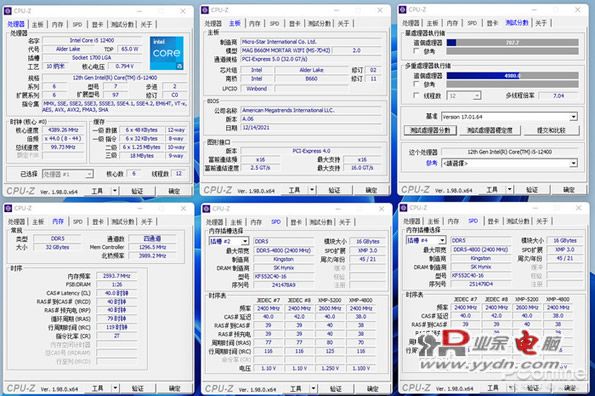
Task: Tick single-thread 参考 checkbox in benchmark window
Action: pyautogui.click(x=416, y=51)
